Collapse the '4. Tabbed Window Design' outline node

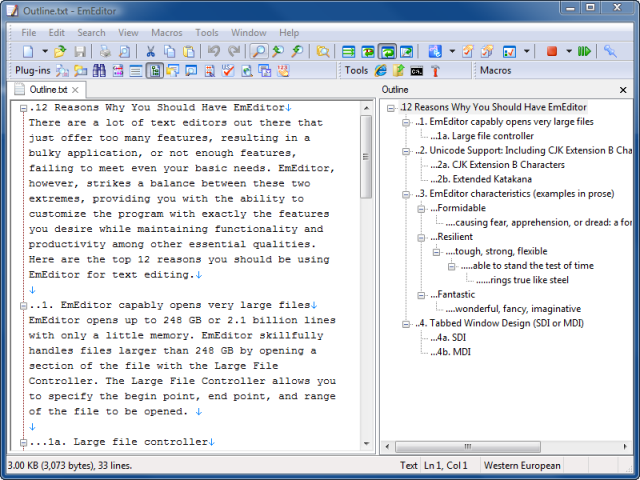(x=406, y=324)
